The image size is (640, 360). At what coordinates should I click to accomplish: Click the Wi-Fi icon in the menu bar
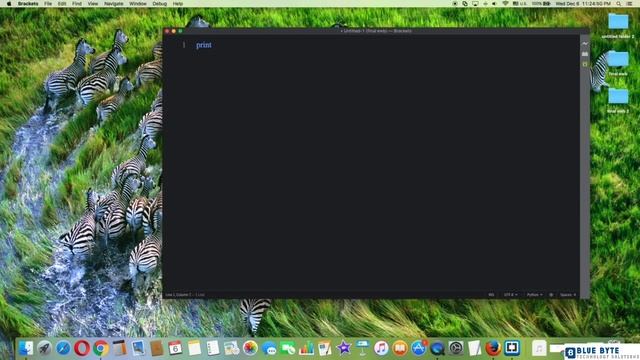[505, 3]
